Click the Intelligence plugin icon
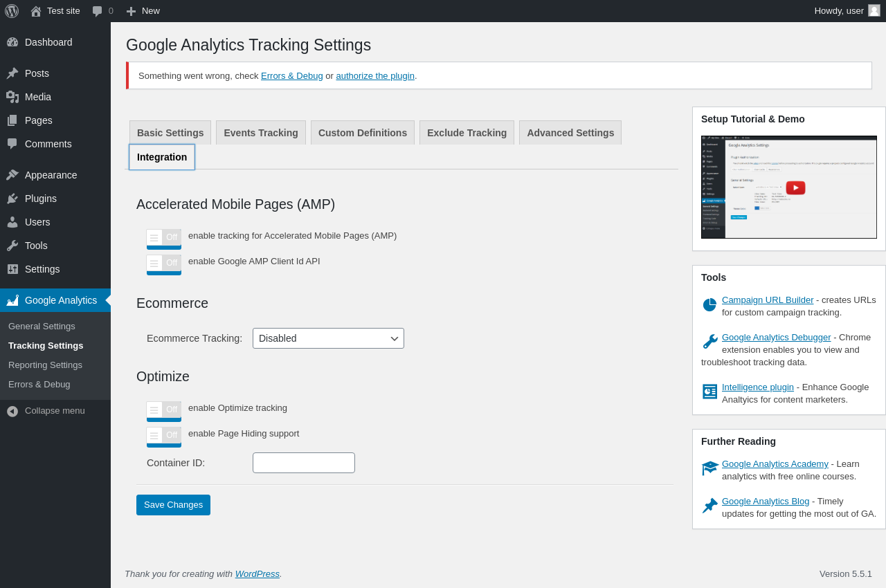Image resolution: width=886 pixels, height=588 pixels. tap(709, 392)
